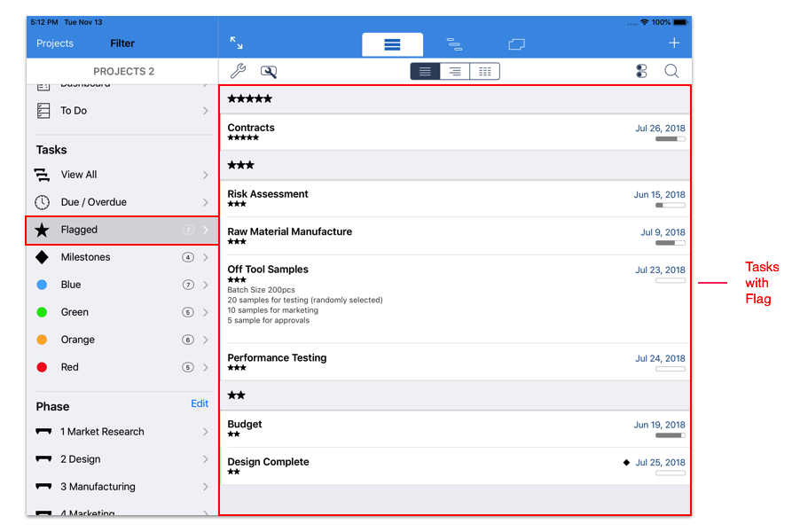Select the Due / Overdue clock icon
Viewport: 800px width, 532px height.
tap(42, 202)
